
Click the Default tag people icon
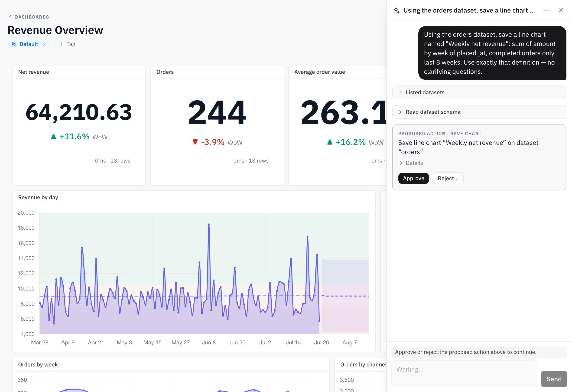click(x=14, y=44)
